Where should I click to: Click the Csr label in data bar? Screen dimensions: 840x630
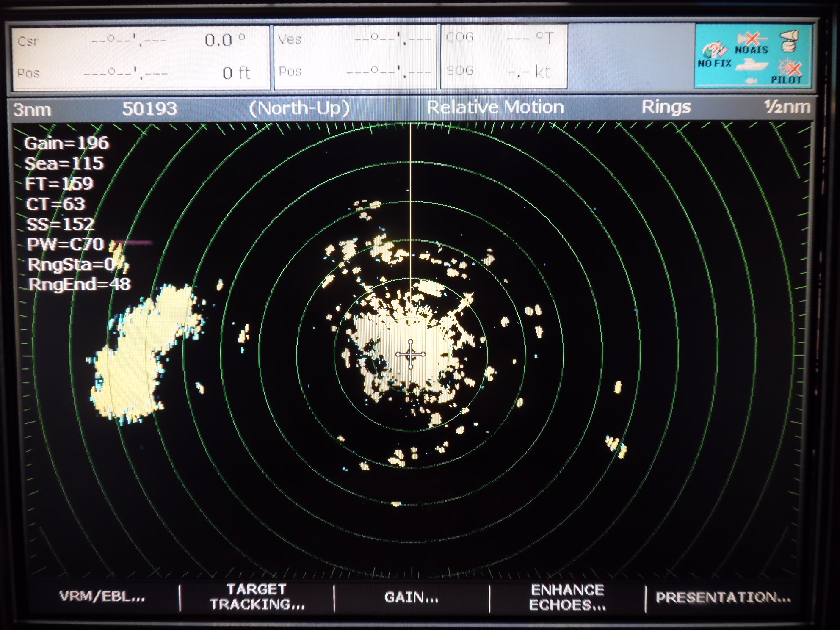click(28, 41)
